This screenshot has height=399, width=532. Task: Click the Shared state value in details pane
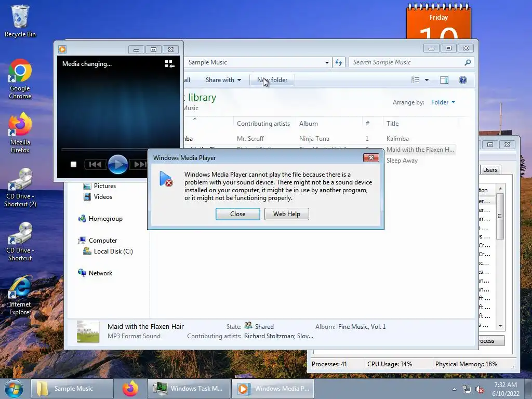pyautogui.click(x=264, y=327)
